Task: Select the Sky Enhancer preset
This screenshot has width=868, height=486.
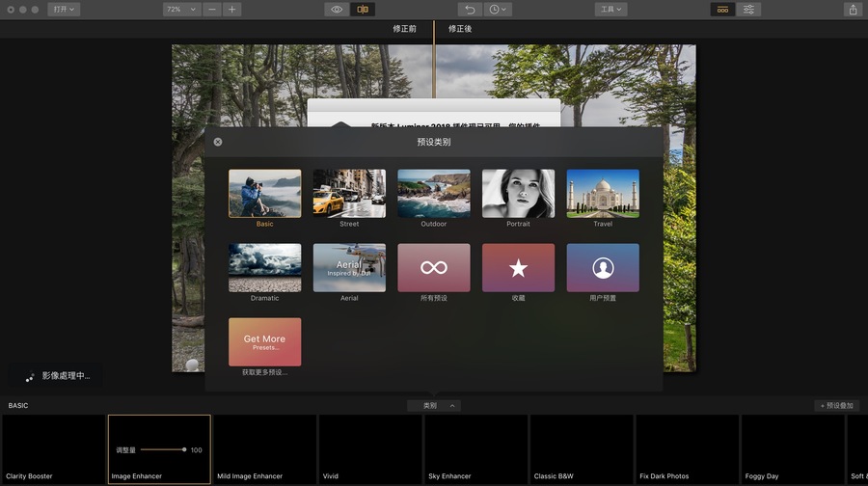Action: pos(476,449)
